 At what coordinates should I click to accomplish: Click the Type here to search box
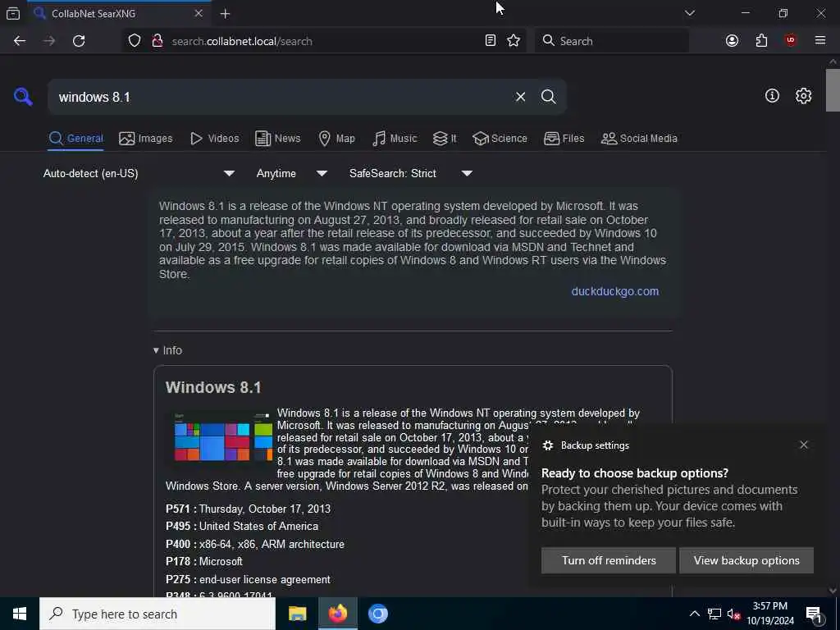[x=157, y=614]
